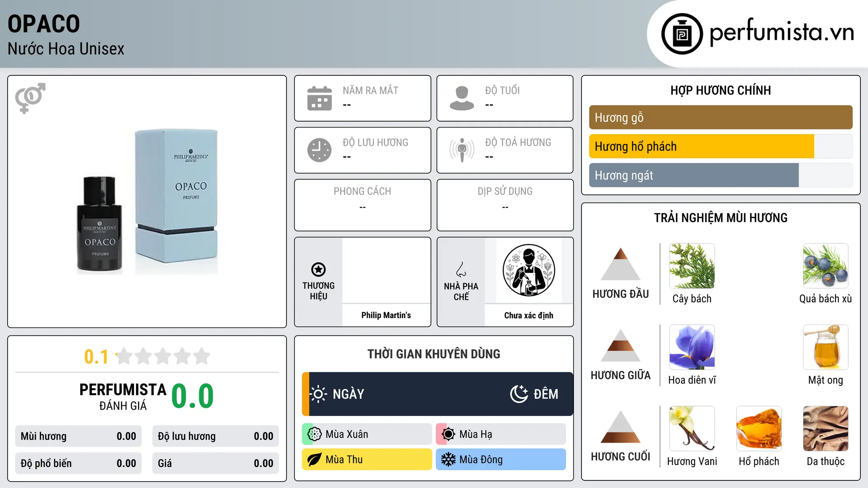Click the calendar icon beside Năm ra mắt

320,98
